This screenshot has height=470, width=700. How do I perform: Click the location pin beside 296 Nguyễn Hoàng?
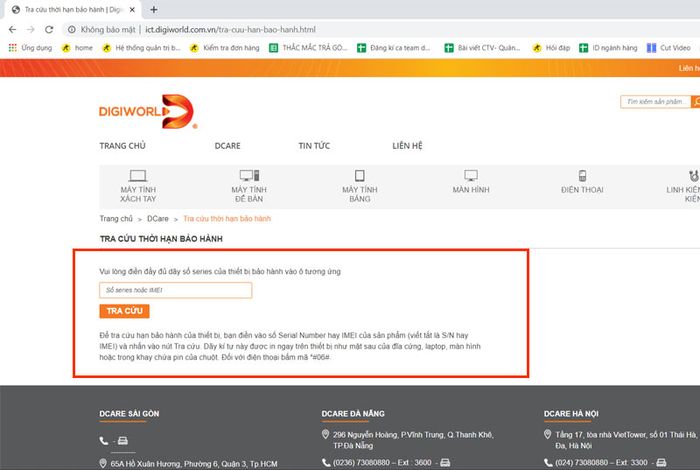click(325, 434)
